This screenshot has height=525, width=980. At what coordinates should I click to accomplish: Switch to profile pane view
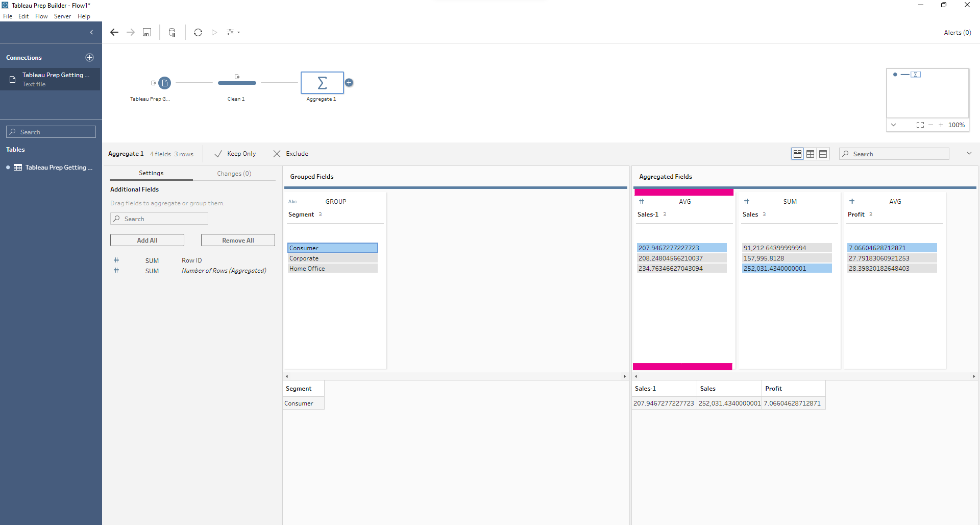point(797,154)
